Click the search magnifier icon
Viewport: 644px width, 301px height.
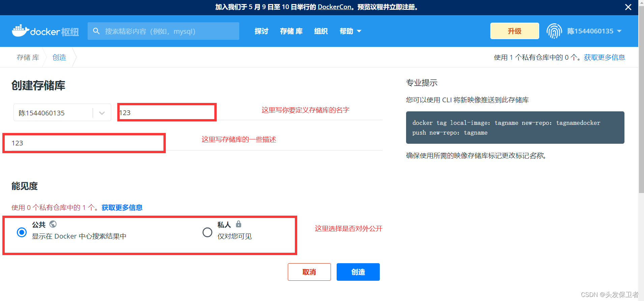[96, 31]
